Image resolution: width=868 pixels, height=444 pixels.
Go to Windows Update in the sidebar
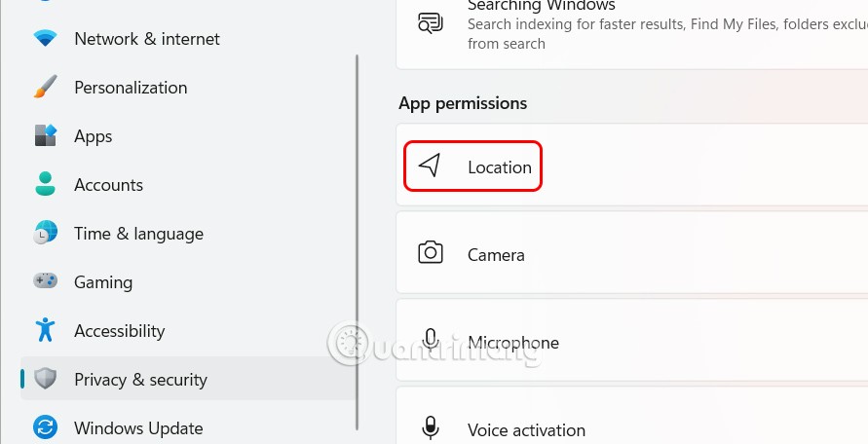(x=138, y=428)
